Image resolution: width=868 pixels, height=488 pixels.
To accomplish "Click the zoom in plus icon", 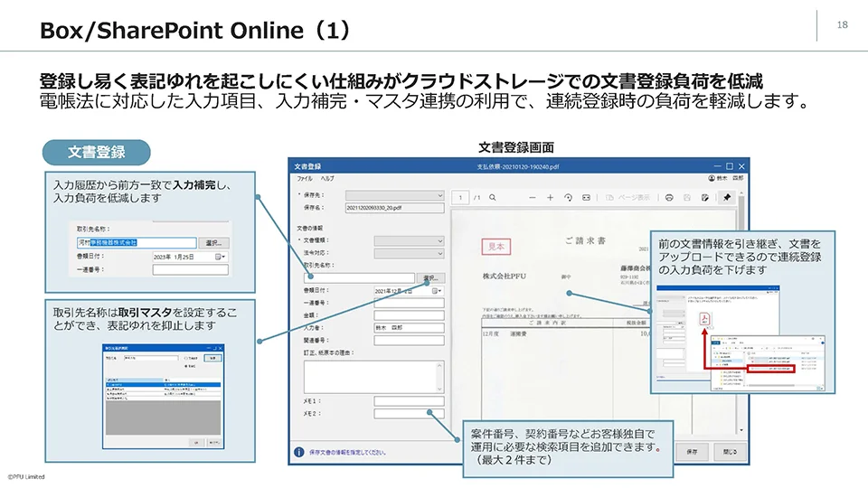I will pos(550,198).
